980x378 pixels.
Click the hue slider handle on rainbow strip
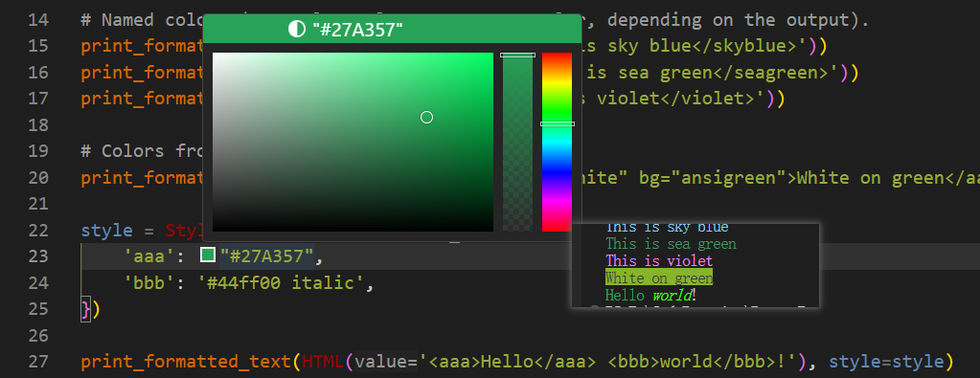click(x=557, y=123)
